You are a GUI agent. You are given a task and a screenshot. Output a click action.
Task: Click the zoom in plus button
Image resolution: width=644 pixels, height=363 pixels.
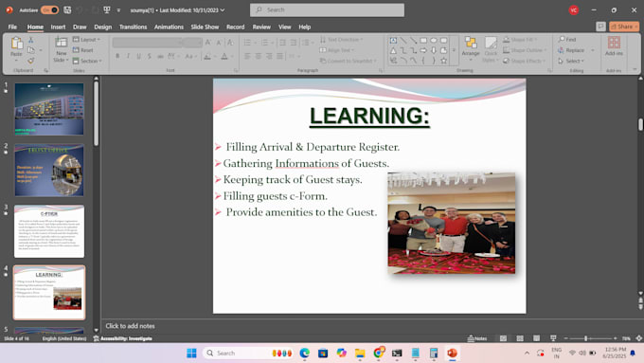615,338
